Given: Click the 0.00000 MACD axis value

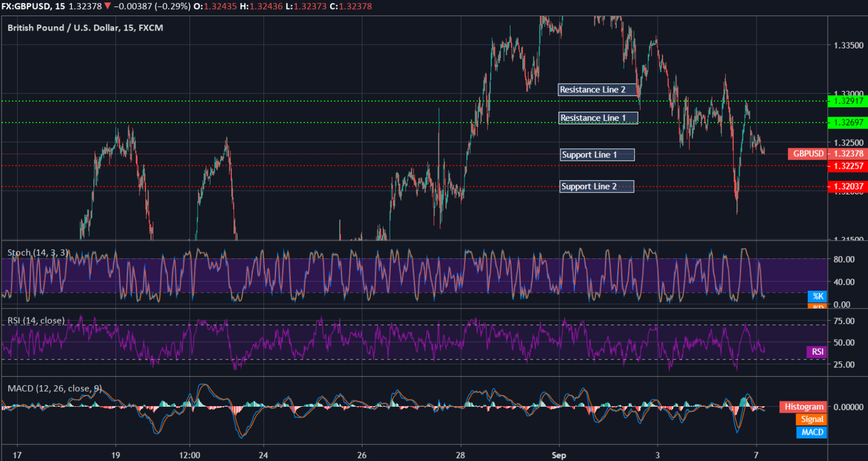Looking at the screenshot, I should coord(849,407).
